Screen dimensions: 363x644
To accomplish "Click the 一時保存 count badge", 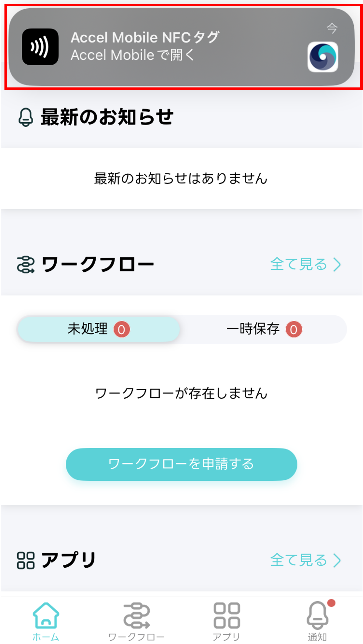I will tap(294, 329).
